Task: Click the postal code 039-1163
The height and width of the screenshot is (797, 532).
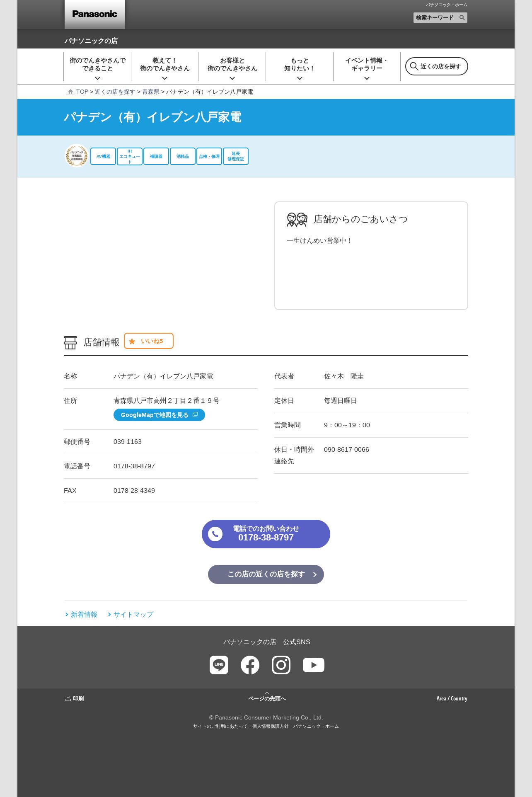Action: click(x=128, y=442)
